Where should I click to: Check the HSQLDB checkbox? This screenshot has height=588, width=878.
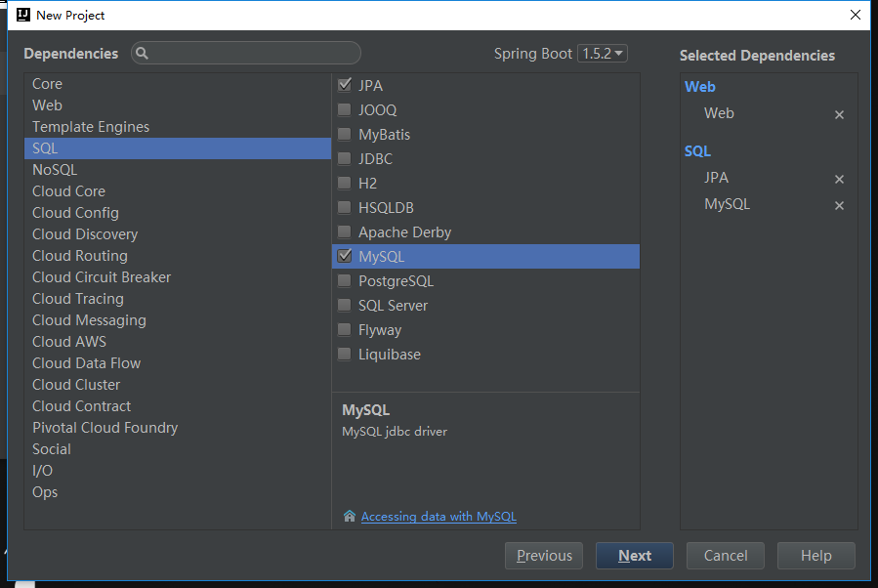click(345, 208)
